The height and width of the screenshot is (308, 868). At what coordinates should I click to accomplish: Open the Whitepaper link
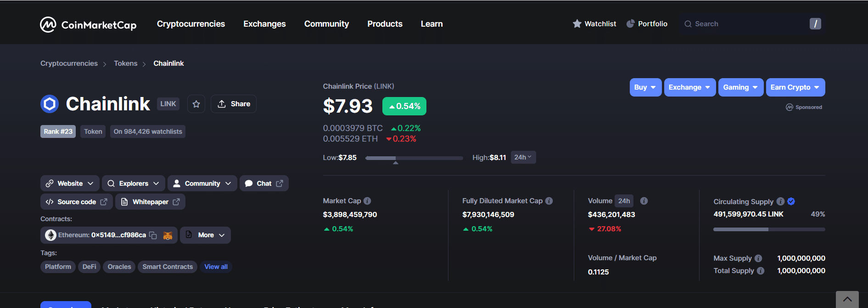tap(150, 202)
